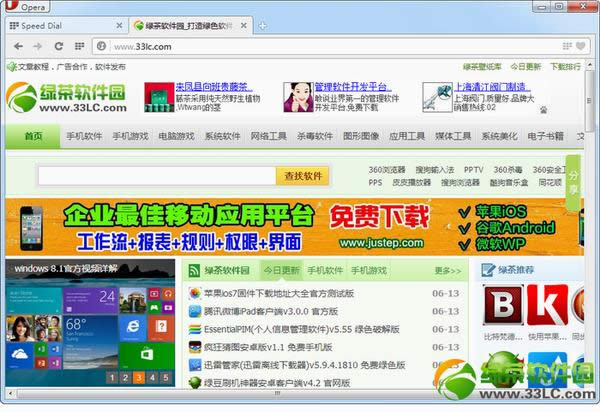Open the 分享 share side tab
600x412 pixels.
click(x=573, y=182)
